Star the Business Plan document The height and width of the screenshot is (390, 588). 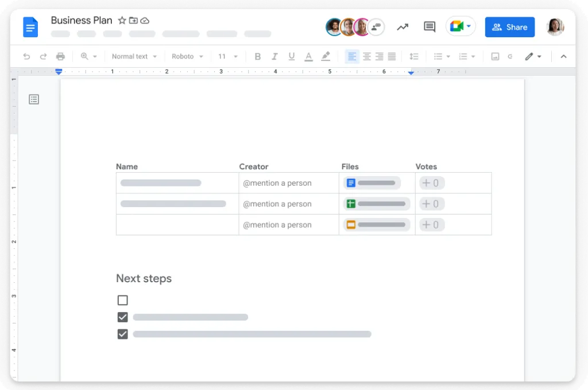(122, 20)
